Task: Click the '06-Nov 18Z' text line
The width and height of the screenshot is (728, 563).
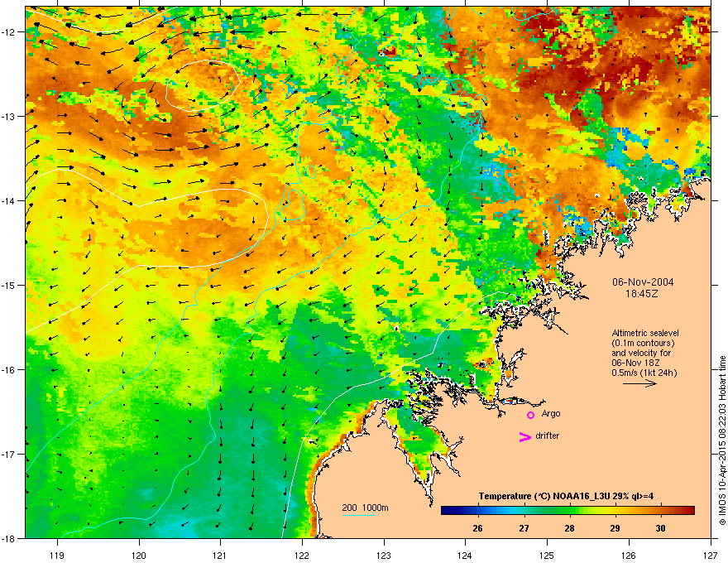Action: point(635,363)
